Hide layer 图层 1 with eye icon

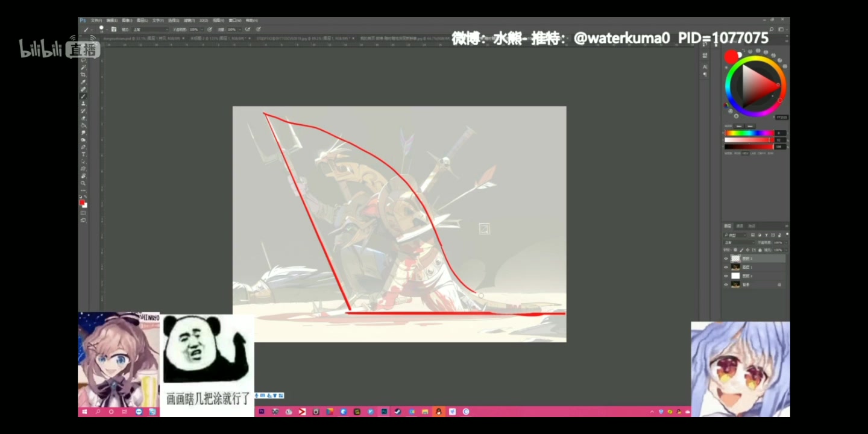(x=726, y=267)
